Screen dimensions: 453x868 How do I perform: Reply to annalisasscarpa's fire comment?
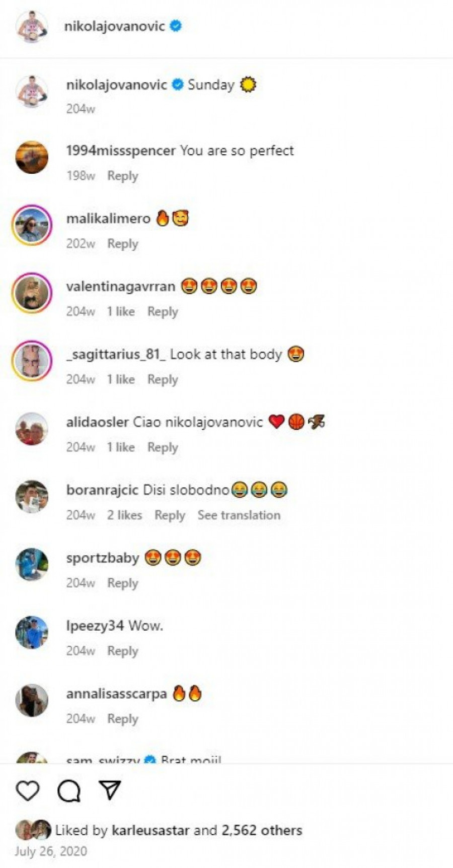pyautogui.click(x=122, y=719)
